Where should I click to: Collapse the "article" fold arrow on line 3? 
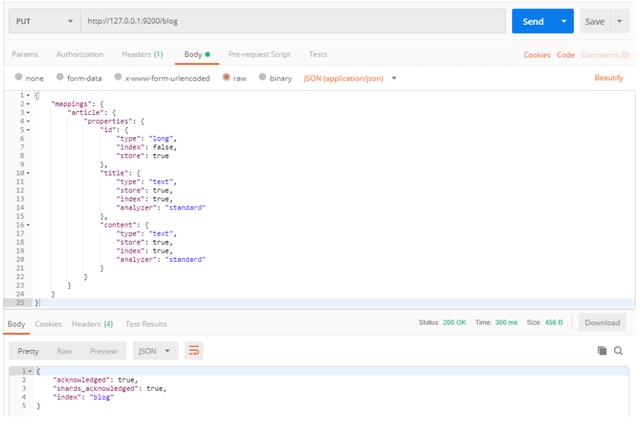tap(28, 113)
